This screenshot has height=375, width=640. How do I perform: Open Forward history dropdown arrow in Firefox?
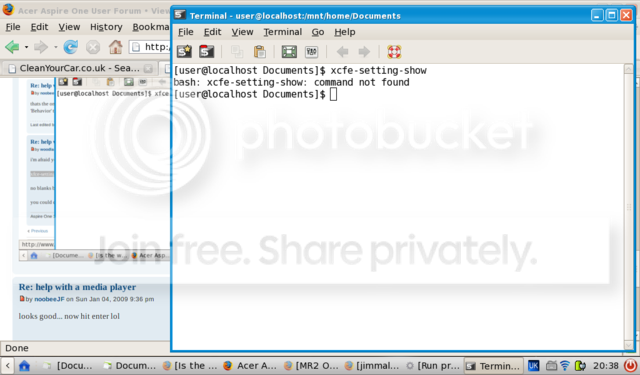point(56,47)
